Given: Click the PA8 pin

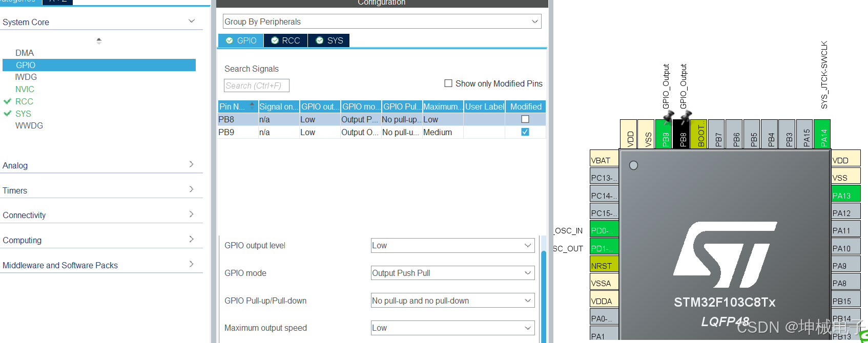Looking at the screenshot, I should pyautogui.click(x=846, y=281).
